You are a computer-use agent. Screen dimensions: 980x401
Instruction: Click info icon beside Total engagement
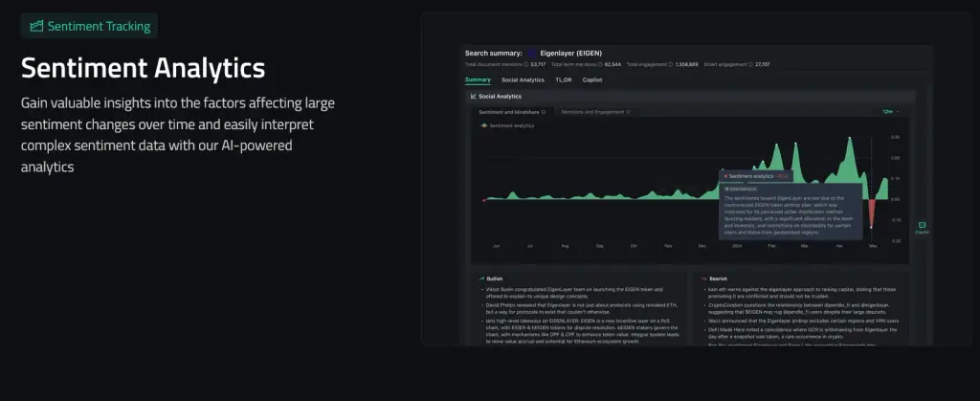671,64
